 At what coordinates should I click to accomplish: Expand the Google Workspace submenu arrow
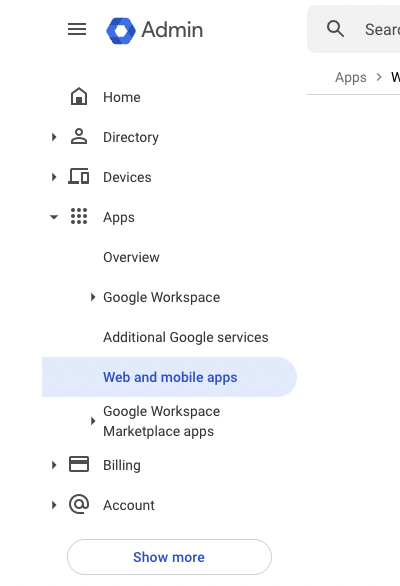(93, 297)
